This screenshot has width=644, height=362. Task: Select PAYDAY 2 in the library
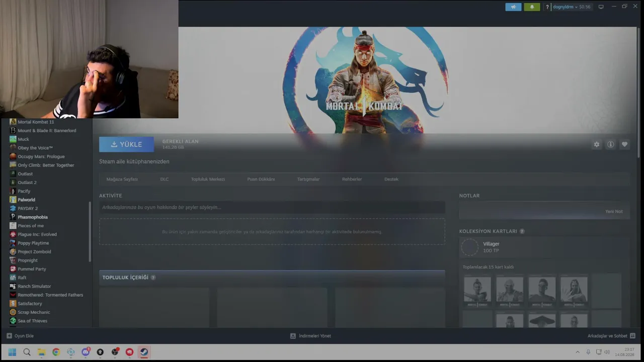pyautogui.click(x=28, y=208)
